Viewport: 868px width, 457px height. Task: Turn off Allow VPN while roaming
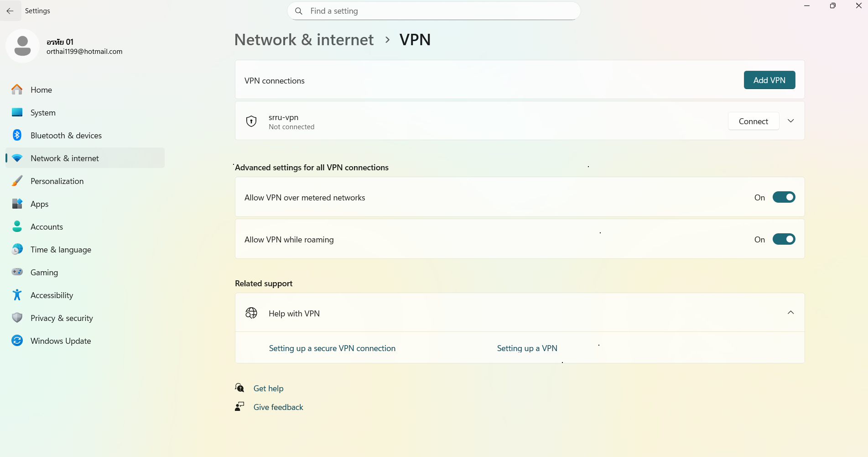(x=784, y=239)
